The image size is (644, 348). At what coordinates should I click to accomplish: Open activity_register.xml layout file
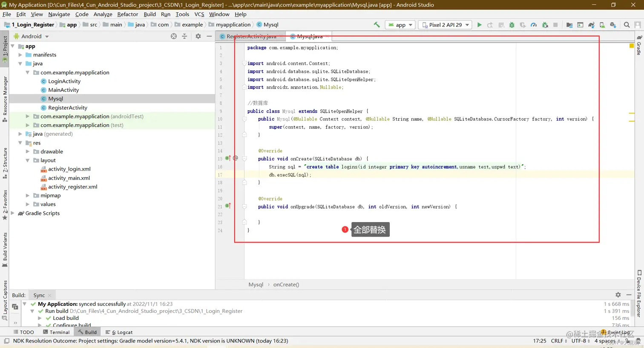(72, 187)
